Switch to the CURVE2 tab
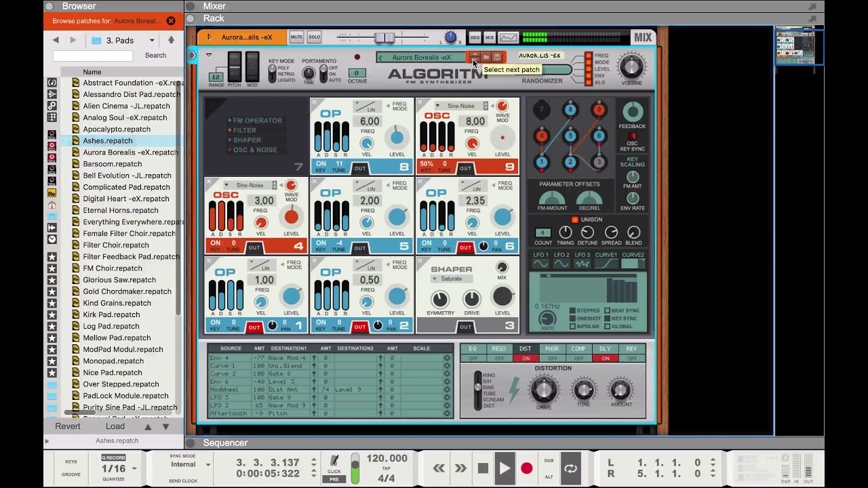 pos(633,259)
